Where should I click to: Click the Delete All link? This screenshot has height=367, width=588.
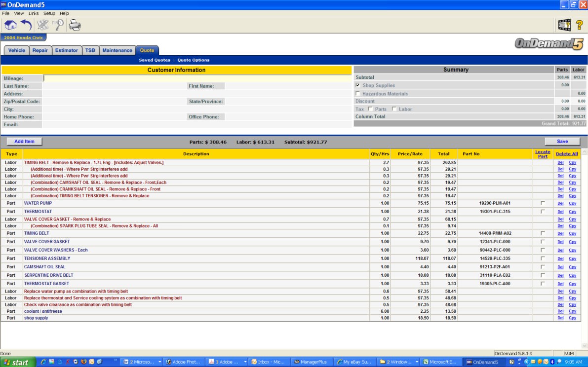click(567, 154)
